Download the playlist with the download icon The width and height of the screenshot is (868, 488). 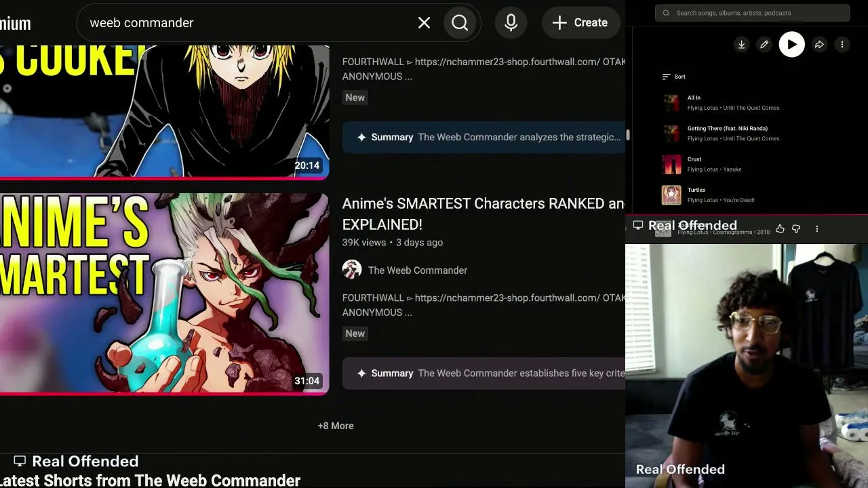coord(741,45)
